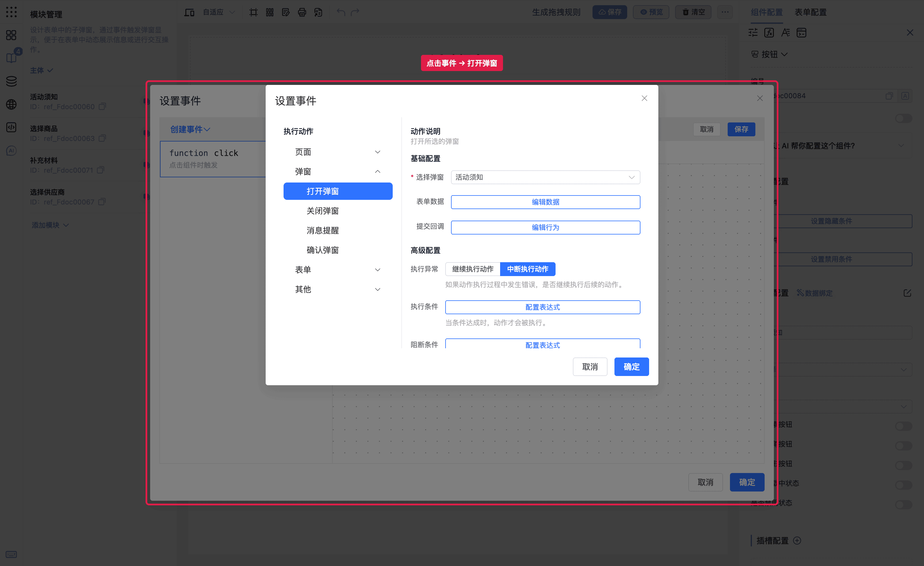Click the undo arrow icon
Screen dimensions: 924x566
coord(340,12)
